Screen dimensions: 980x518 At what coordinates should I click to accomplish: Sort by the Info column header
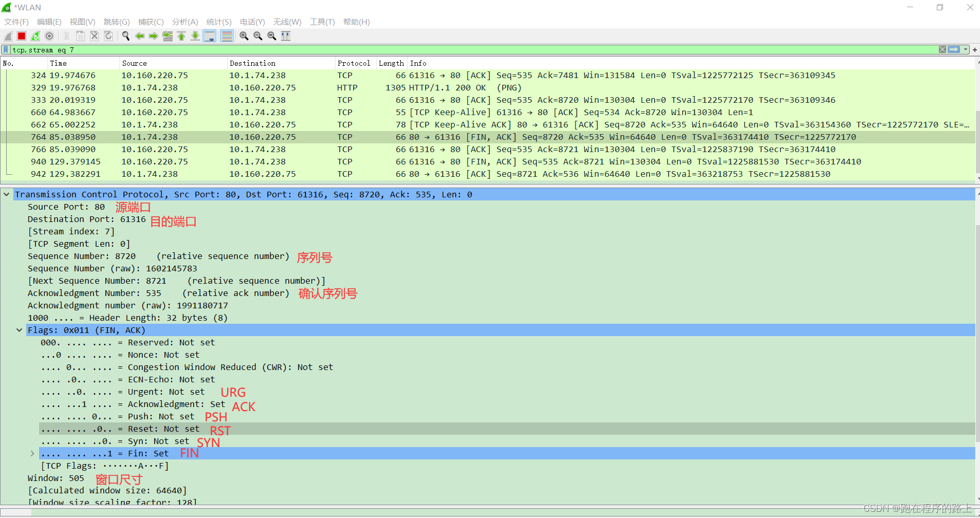(691, 63)
